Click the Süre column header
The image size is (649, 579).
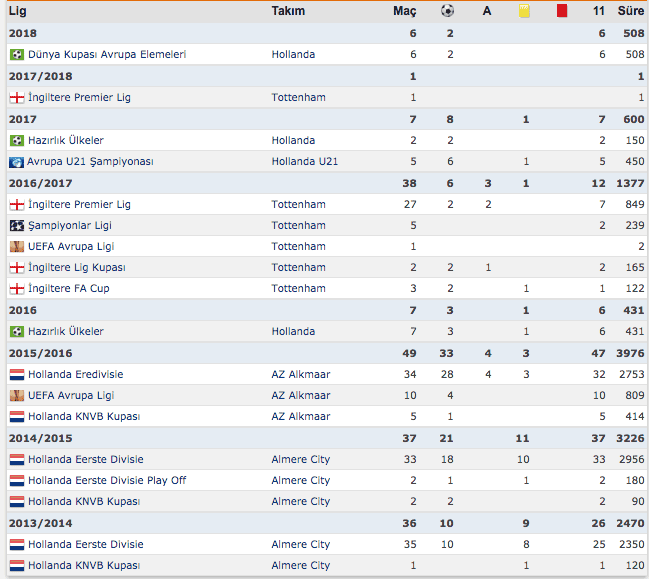[631, 11]
